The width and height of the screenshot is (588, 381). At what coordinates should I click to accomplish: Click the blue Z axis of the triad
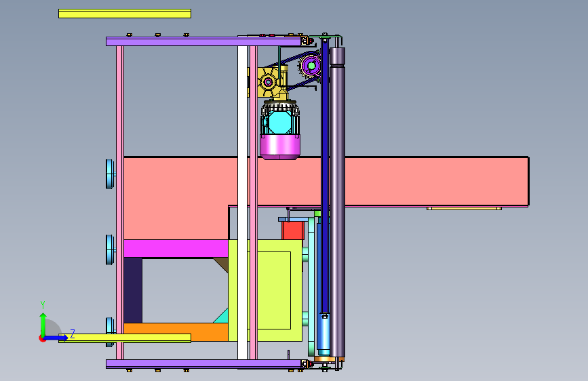[56, 338]
